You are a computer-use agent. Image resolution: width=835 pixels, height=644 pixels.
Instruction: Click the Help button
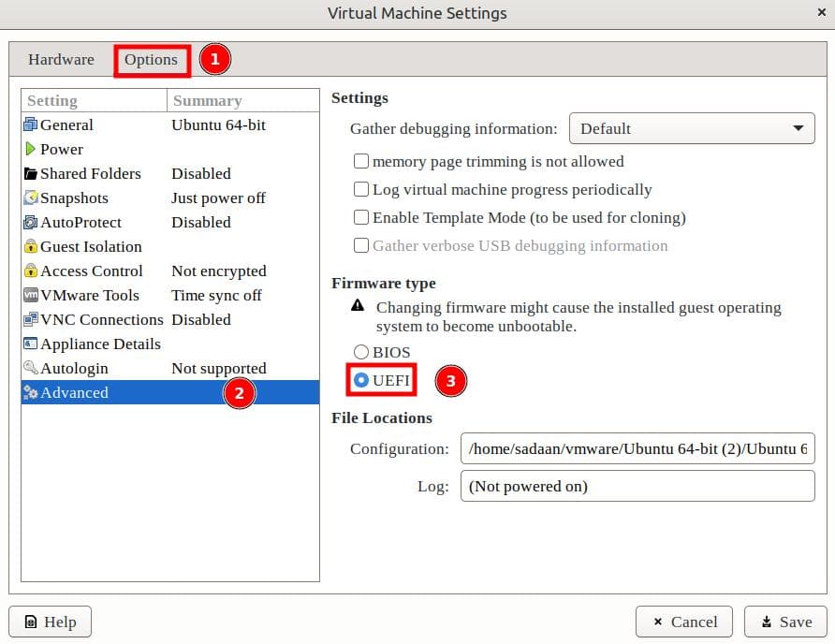(50, 622)
